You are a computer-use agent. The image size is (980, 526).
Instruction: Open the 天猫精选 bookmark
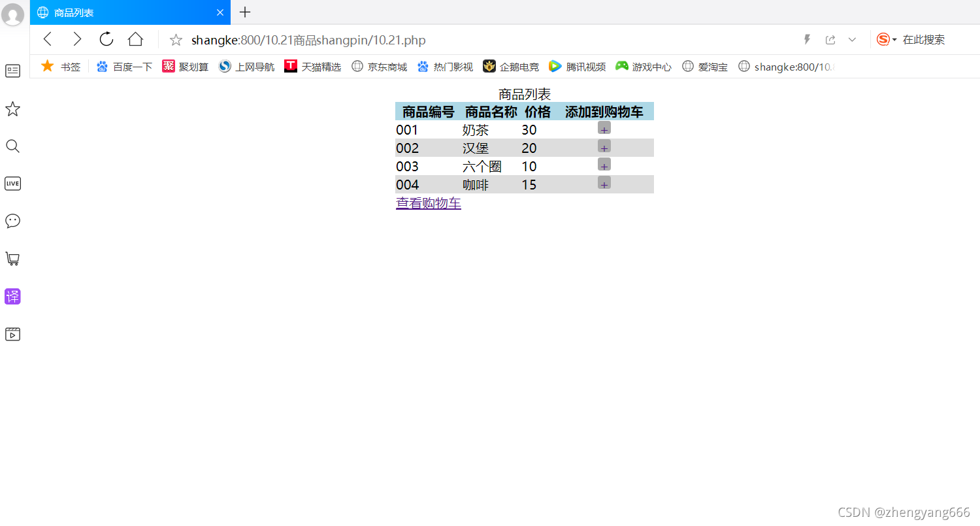(313, 66)
